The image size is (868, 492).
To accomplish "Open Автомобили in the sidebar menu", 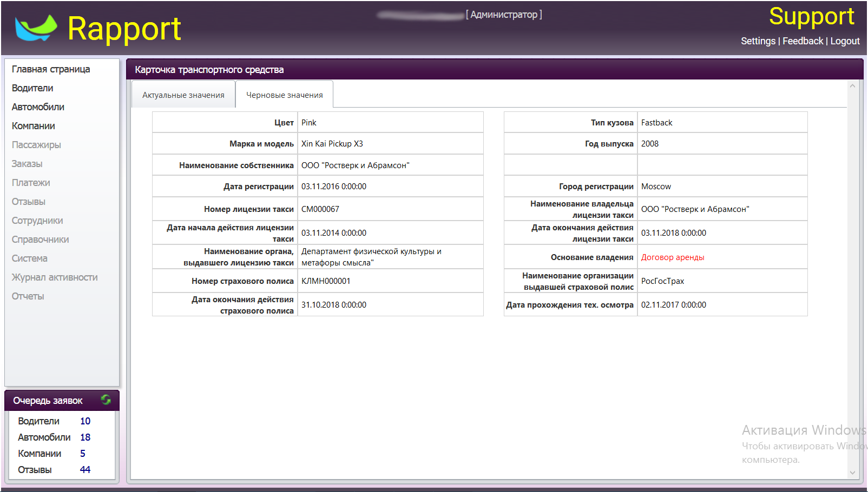I will 38,107.
